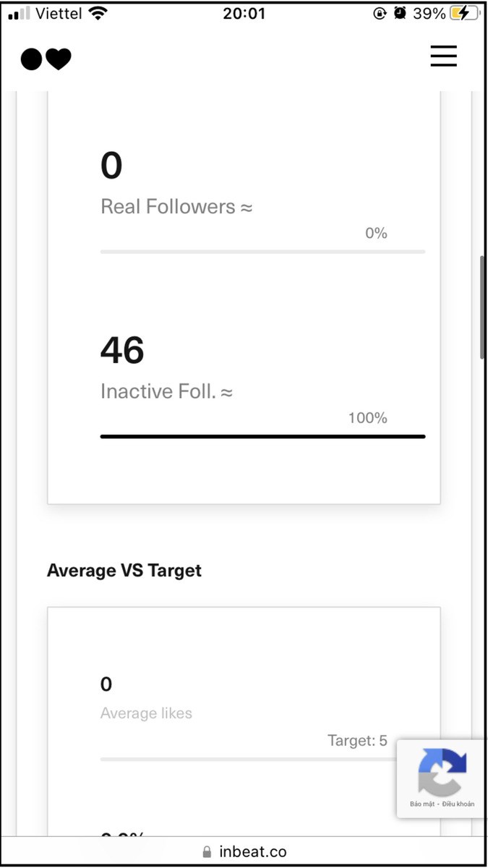Click the Average likes target bar
488x868 pixels.
246,759
